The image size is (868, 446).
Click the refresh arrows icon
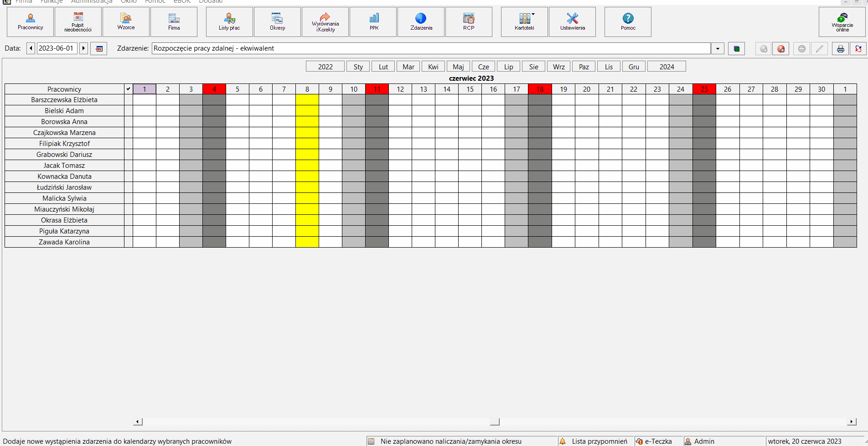click(x=858, y=49)
